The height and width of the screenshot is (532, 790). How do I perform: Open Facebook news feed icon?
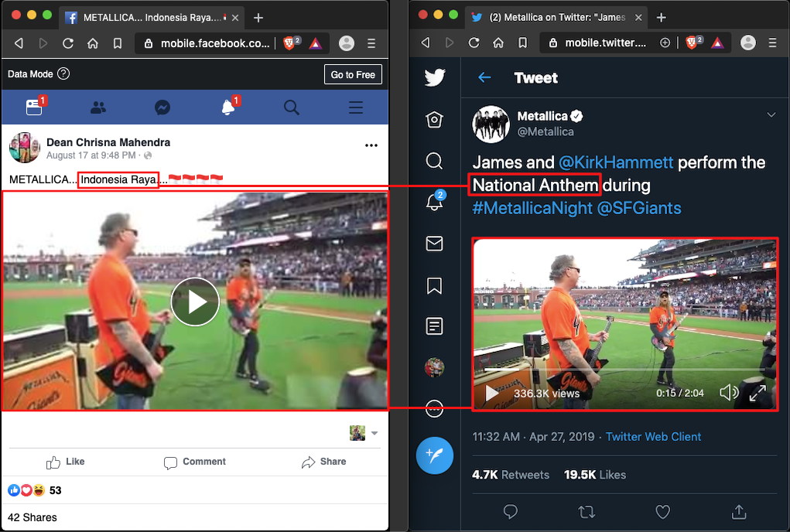click(x=34, y=107)
